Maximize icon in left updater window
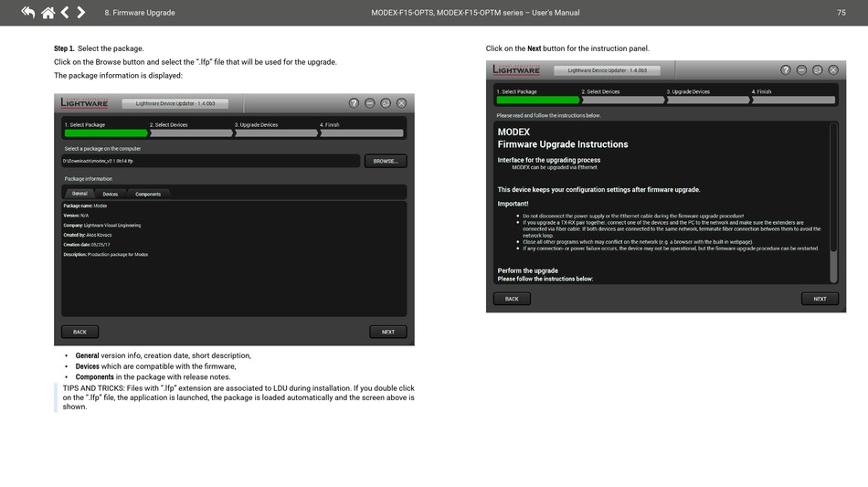The height and width of the screenshot is (487, 868). click(x=386, y=103)
